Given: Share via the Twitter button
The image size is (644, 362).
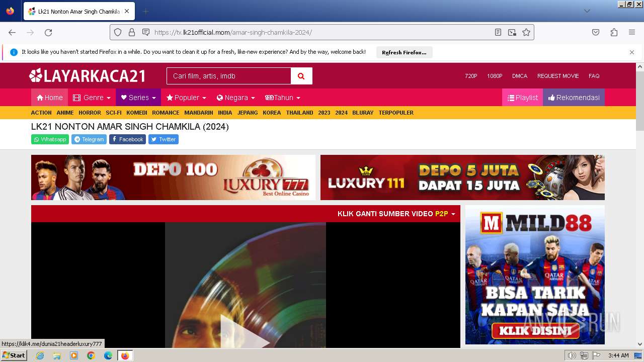Looking at the screenshot, I should (164, 139).
